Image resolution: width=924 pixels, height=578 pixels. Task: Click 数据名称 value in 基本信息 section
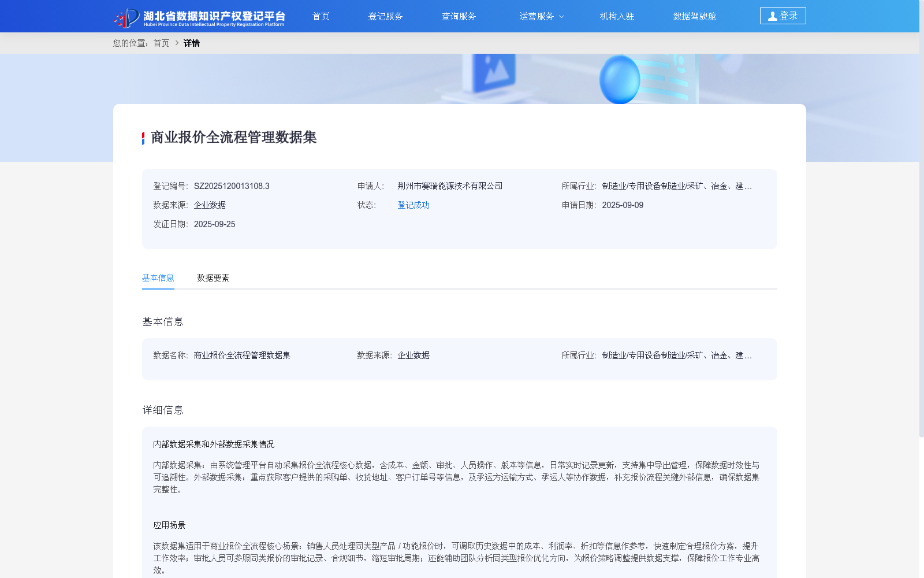click(242, 355)
